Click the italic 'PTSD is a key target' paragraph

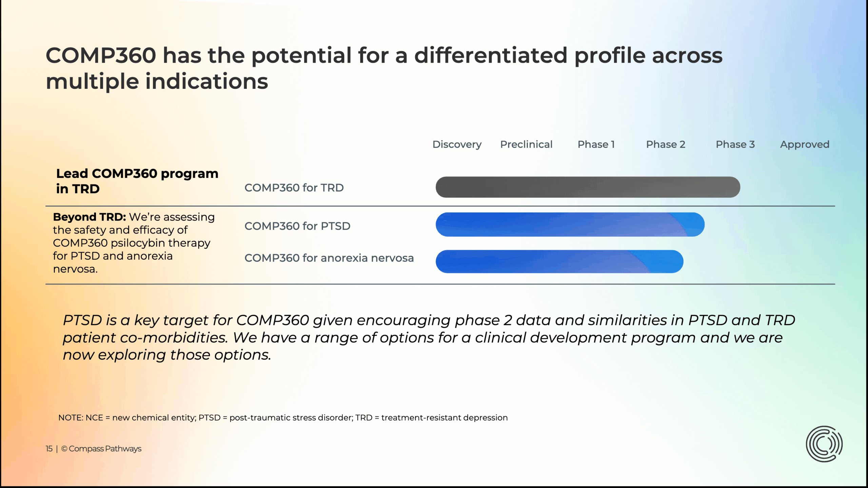coord(429,338)
